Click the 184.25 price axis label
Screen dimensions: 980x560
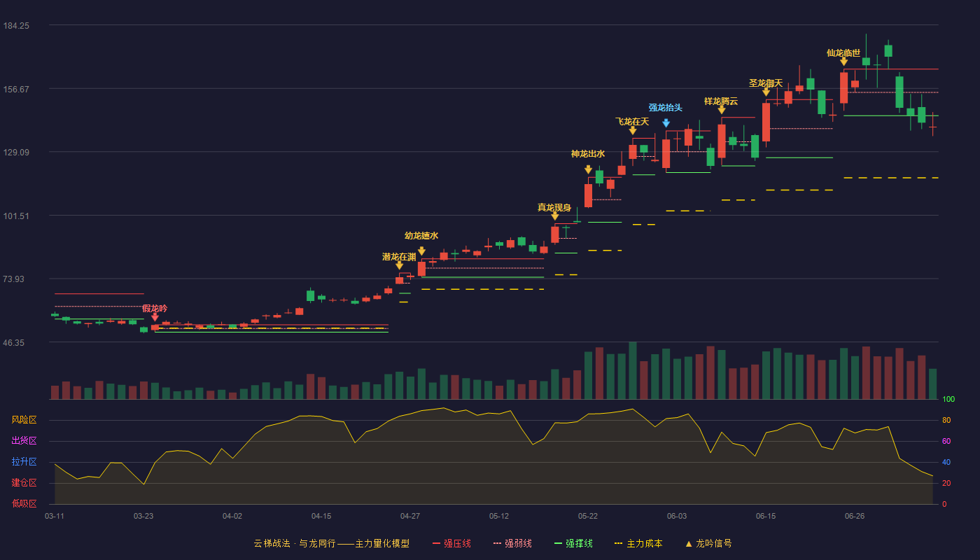click(x=16, y=26)
